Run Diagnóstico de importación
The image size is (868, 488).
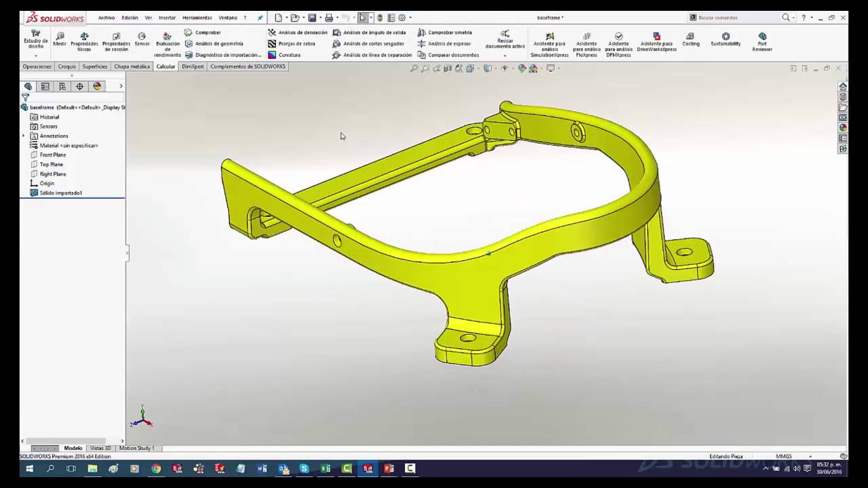pyautogui.click(x=226, y=55)
